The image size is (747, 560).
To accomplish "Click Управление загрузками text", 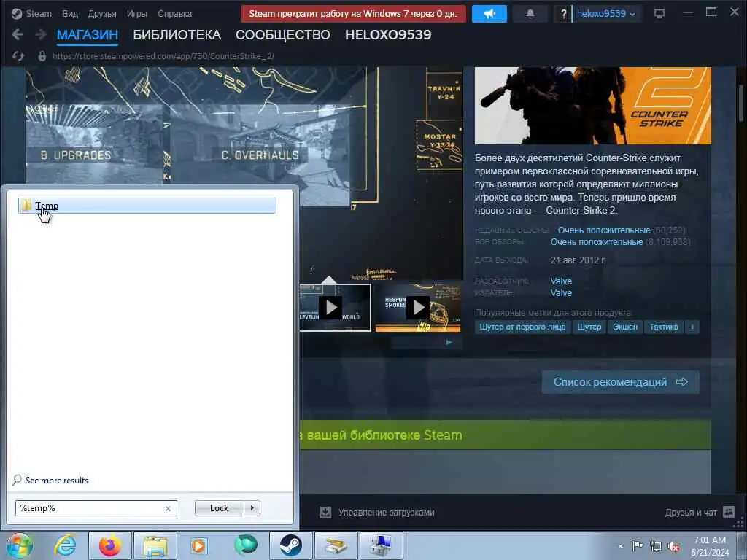I will (387, 513).
